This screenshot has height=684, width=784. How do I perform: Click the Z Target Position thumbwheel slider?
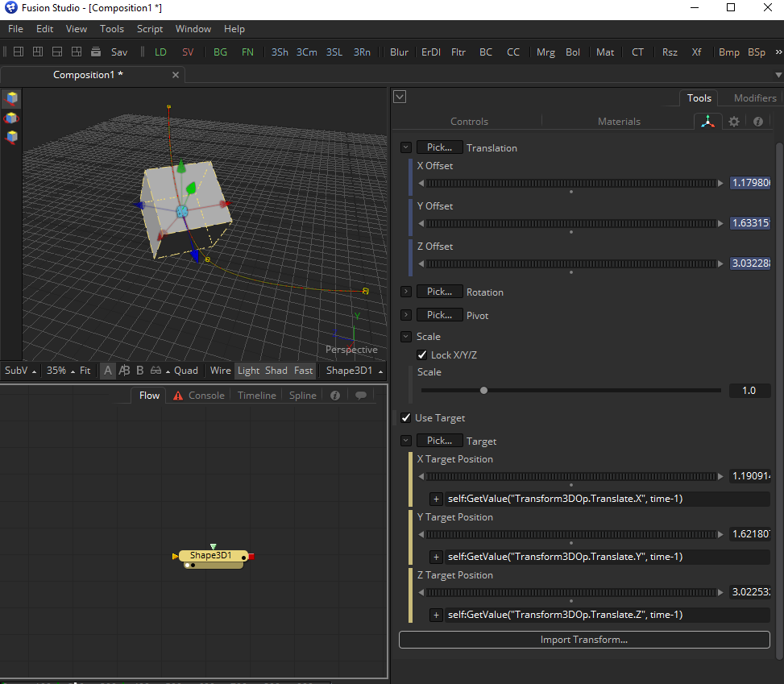[570, 592]
